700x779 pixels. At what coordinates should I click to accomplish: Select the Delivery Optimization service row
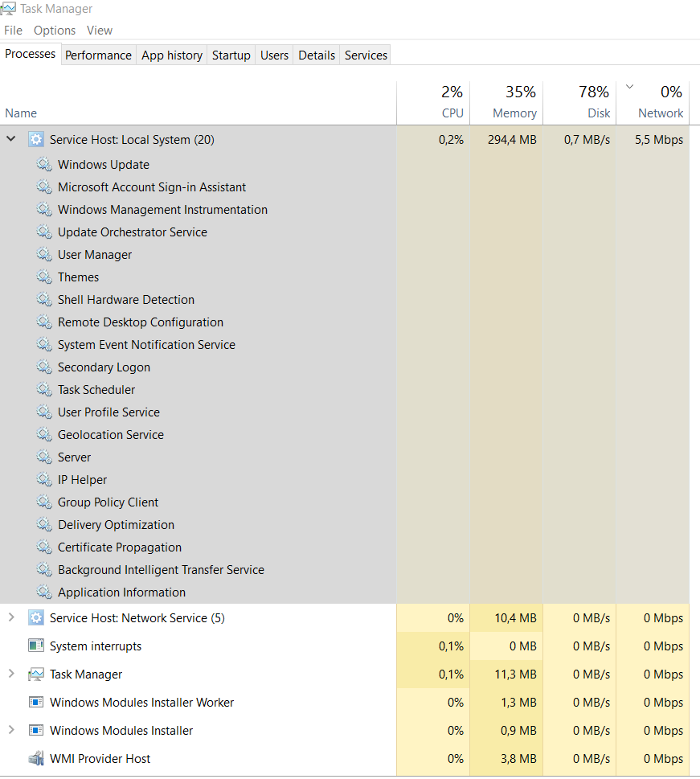pyautogui.click(x=116, y=525)
